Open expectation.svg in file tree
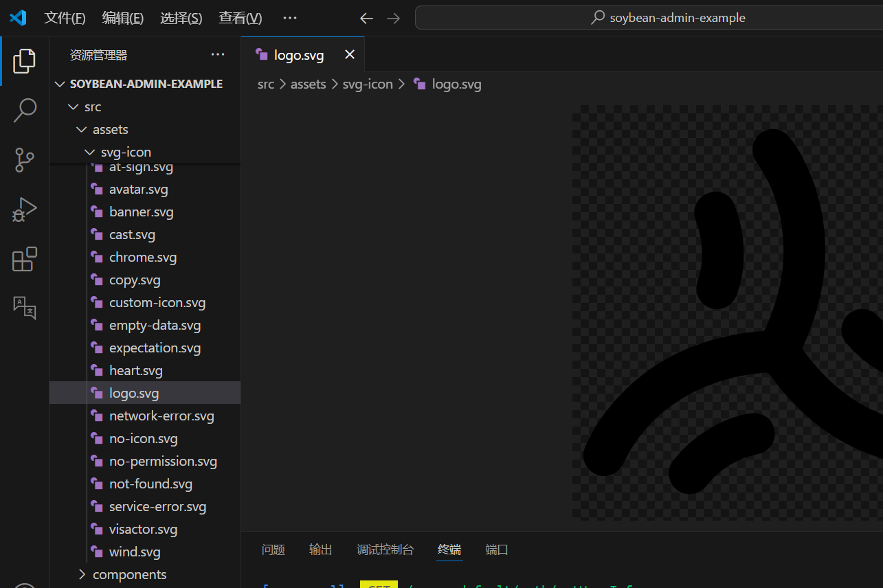 click(x=146, y=348)
